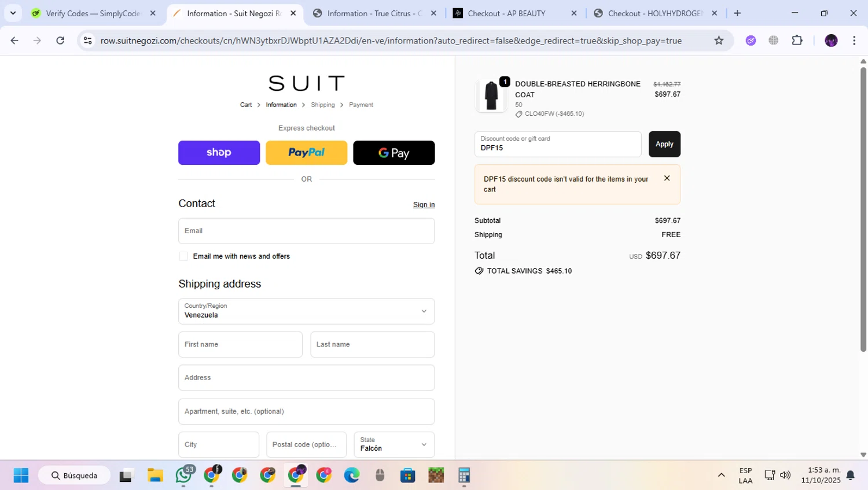This screenshot has width=868, height=490.
Task: Click the browser address bar URL
Action: 391,40
